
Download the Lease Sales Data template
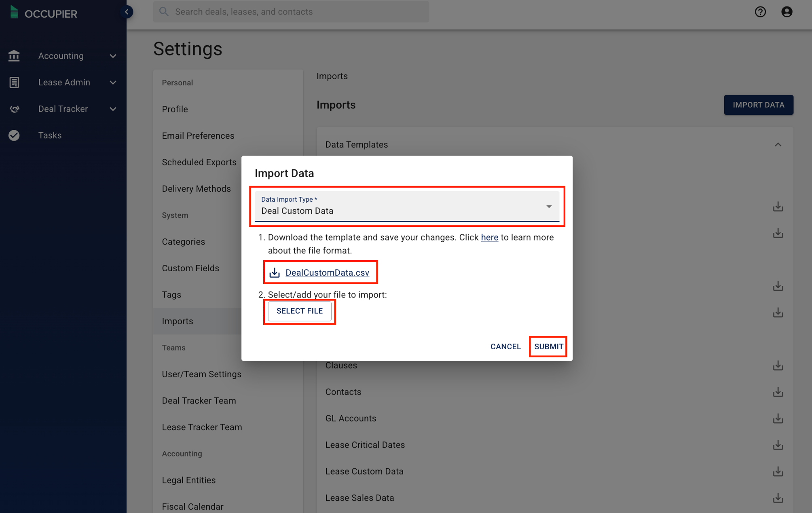[778, 498]
